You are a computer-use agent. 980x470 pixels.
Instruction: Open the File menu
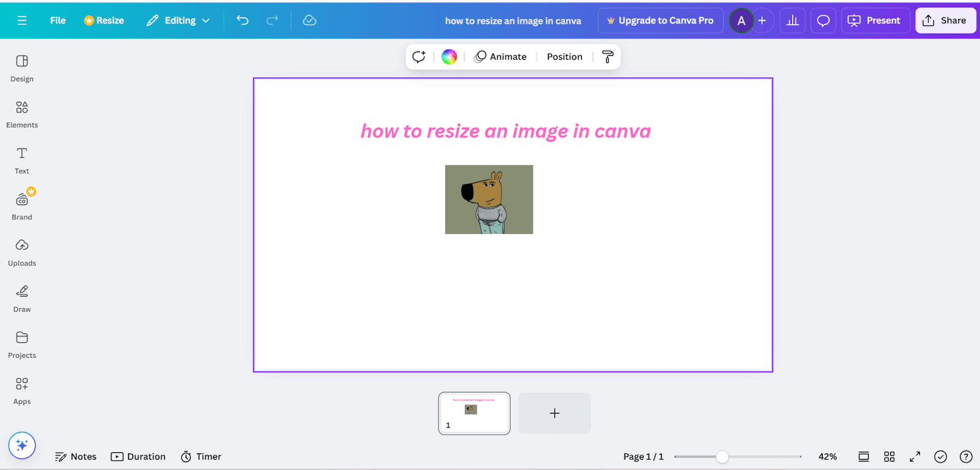pos(58,20)
